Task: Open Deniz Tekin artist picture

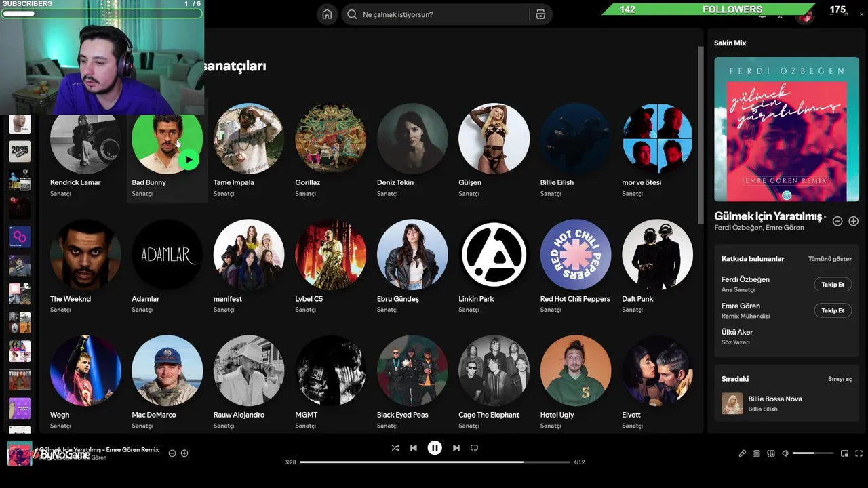Action: (412, 139)
